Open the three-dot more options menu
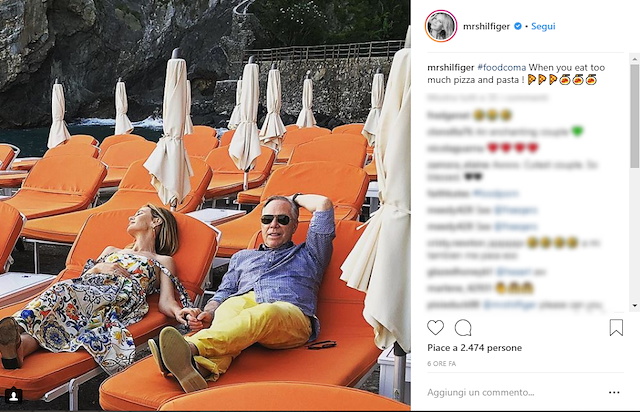640x412 pixels. click(x=614, y=392)
